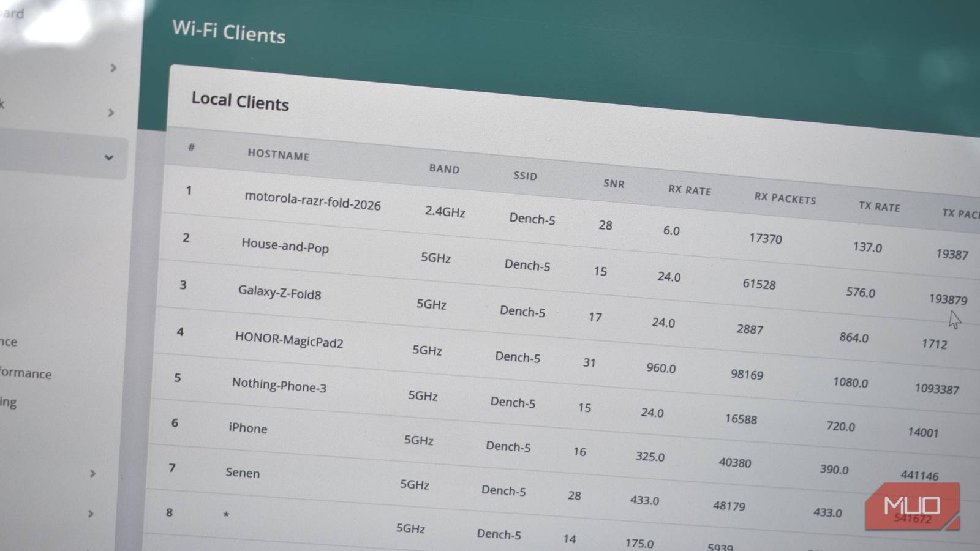Select the iPhone hostname cell

coord(248,427)
